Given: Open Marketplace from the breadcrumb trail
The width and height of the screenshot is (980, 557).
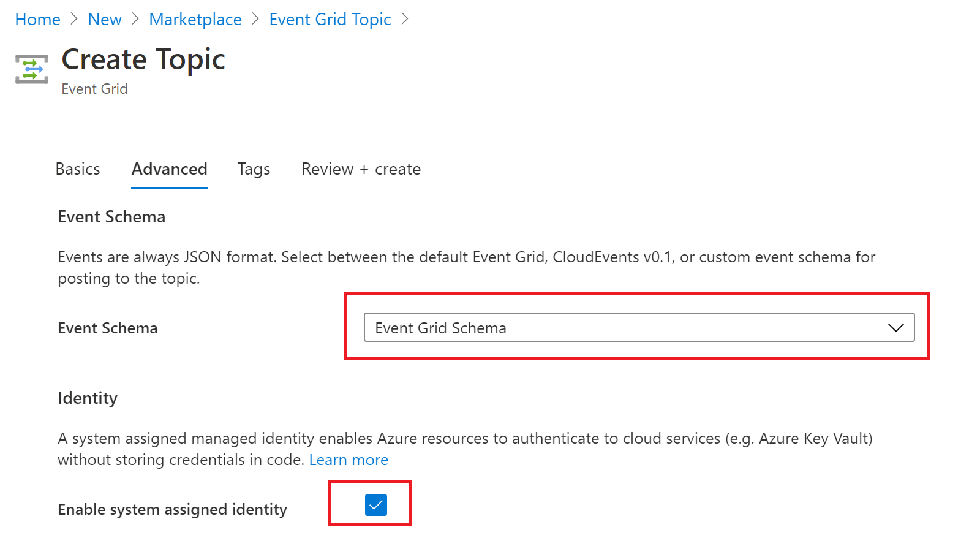Looking at the screenshot, I should (195, 19).
